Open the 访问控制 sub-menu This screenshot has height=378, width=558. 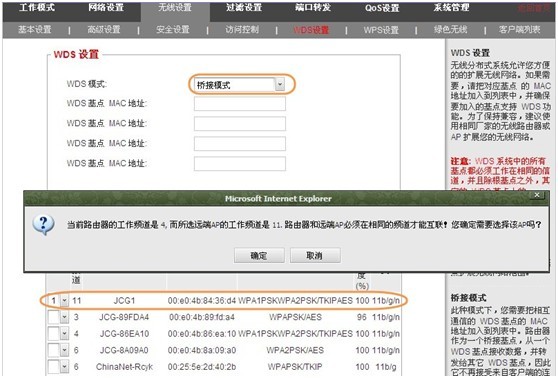tap(242, 30)
